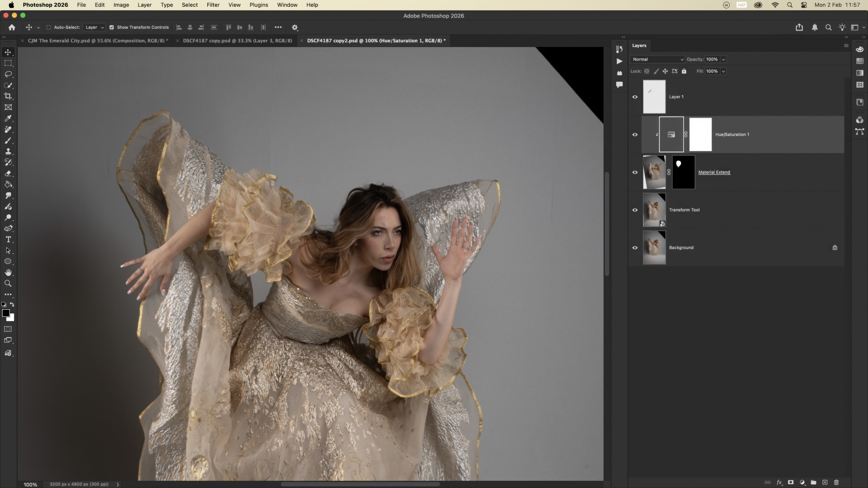Viewport: 868px width, 488px height.
Task: Toggle visibility of Material Extend layer
Action: pos(635,172)
